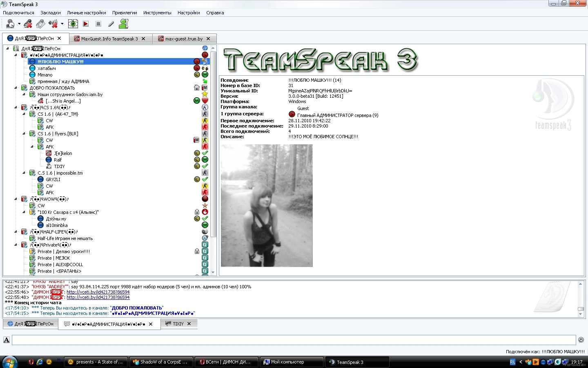Select user TIXIY in channel tree
This screenshot has width=588, height=368.
59,166
